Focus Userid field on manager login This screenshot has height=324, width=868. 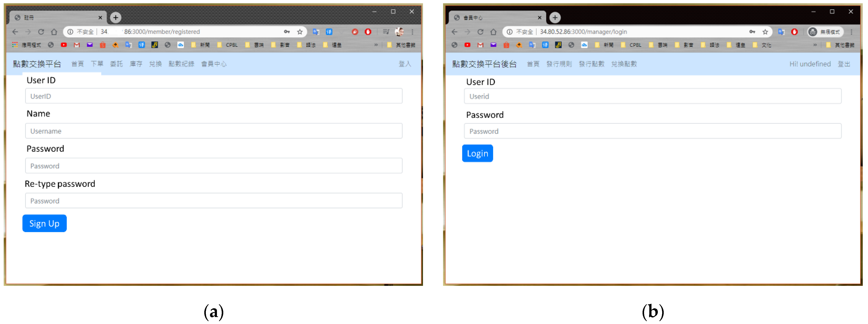pyautogui.click(x=652, y=96)
